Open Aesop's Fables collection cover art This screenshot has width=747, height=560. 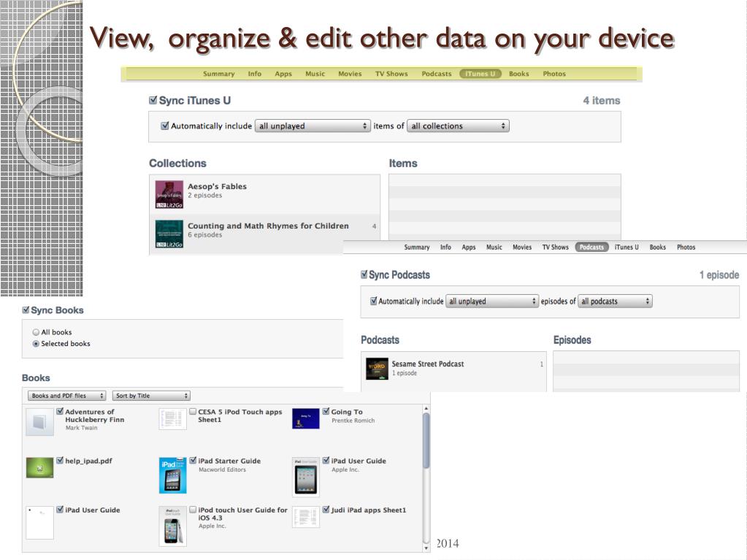coord(169,194)
